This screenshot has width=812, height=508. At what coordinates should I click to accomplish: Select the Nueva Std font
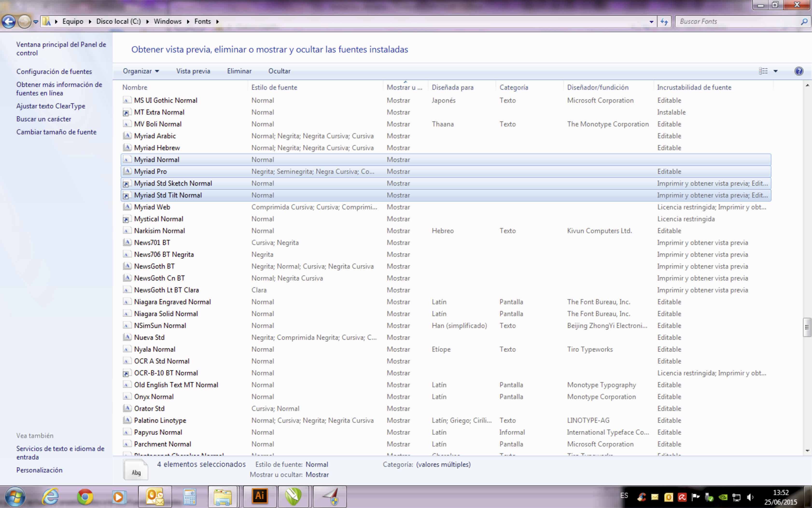point(446,337)
